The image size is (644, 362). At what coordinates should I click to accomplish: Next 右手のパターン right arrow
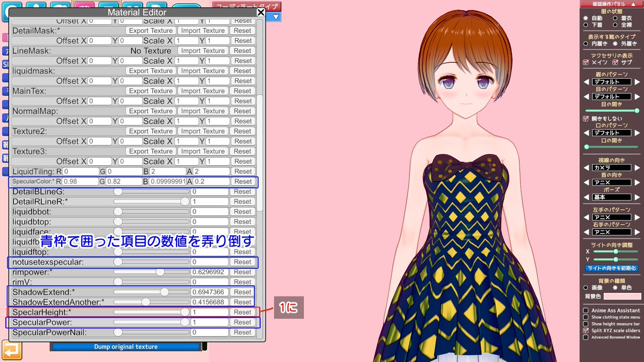coord(637,232)
